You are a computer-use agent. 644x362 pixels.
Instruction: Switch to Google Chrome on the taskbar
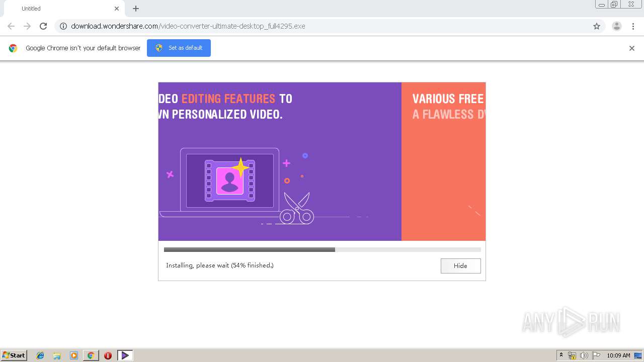(x=91, y=355)
